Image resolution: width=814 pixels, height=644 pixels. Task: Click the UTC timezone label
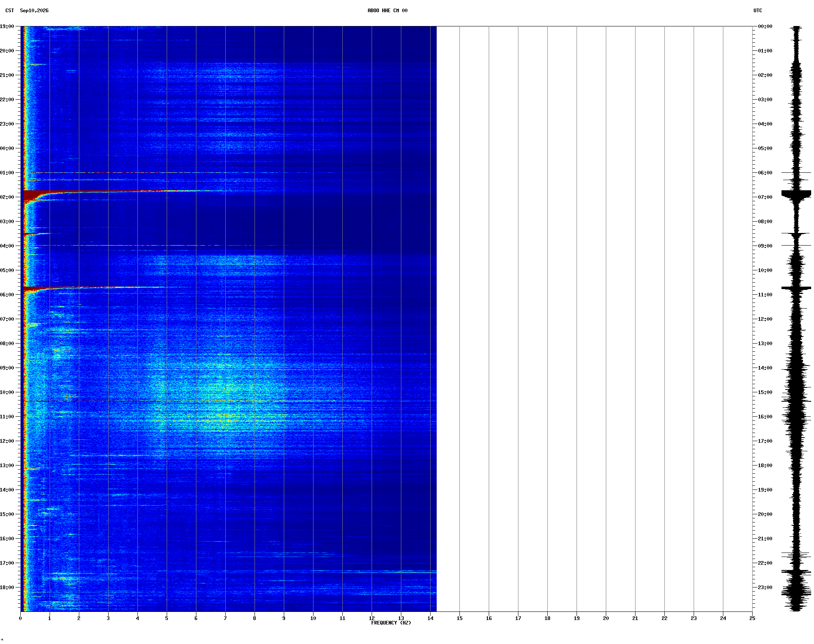click(x=757, y=11)
